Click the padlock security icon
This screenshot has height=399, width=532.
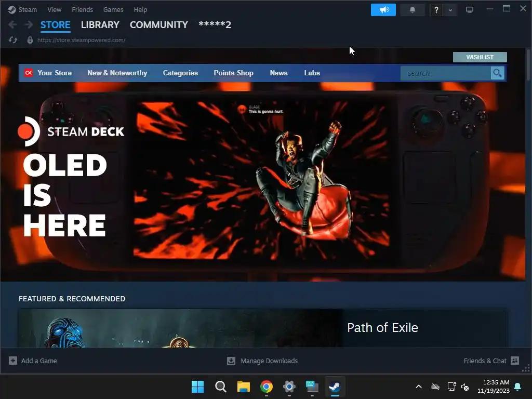pyautogui.click(x=30, y=40)
